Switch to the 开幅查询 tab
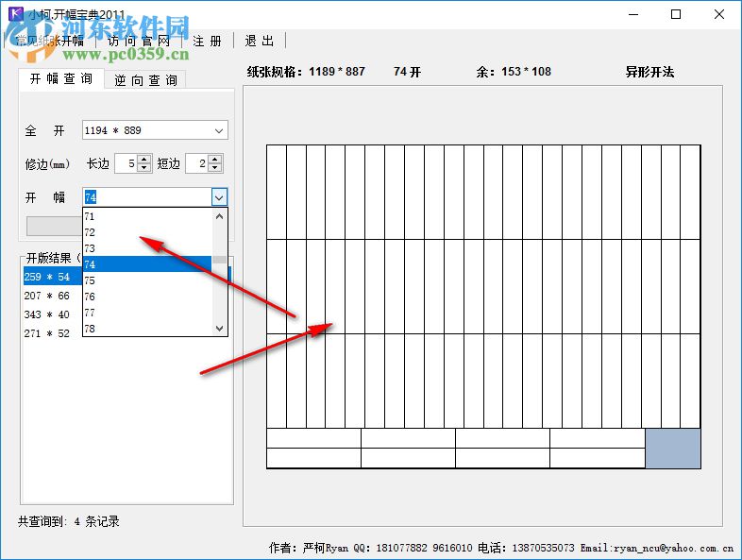Screen dimensions: 742x560 click(x=61, y=78)
